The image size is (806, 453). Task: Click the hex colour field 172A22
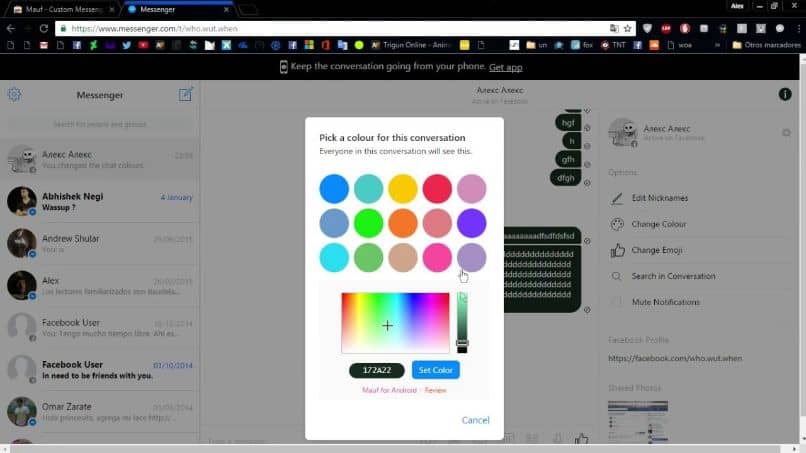[x=377, y=370]
